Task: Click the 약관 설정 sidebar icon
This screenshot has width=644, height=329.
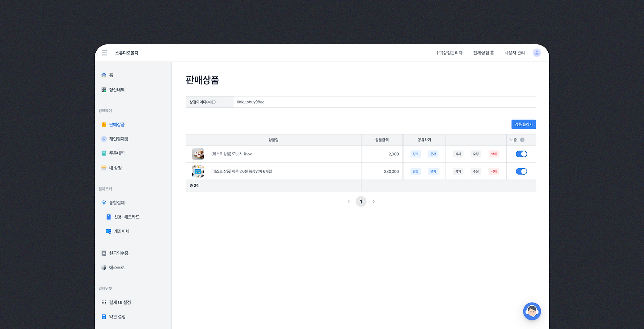Action: 104,317
